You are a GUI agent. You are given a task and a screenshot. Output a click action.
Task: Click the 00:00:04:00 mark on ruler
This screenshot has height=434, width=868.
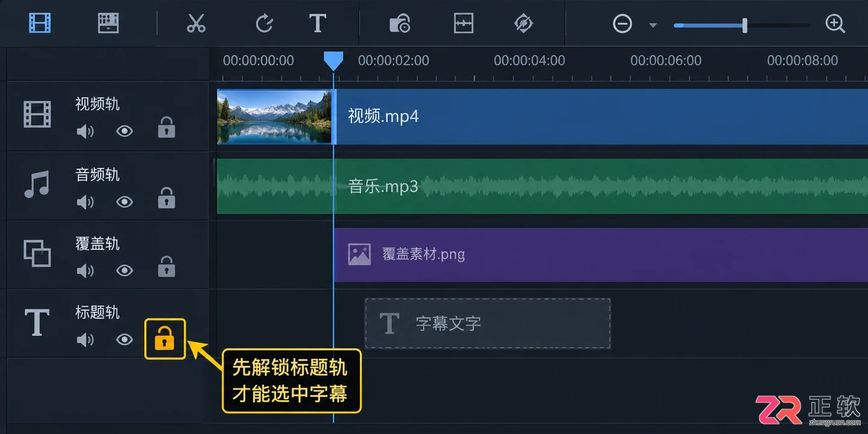coord(529,60)
